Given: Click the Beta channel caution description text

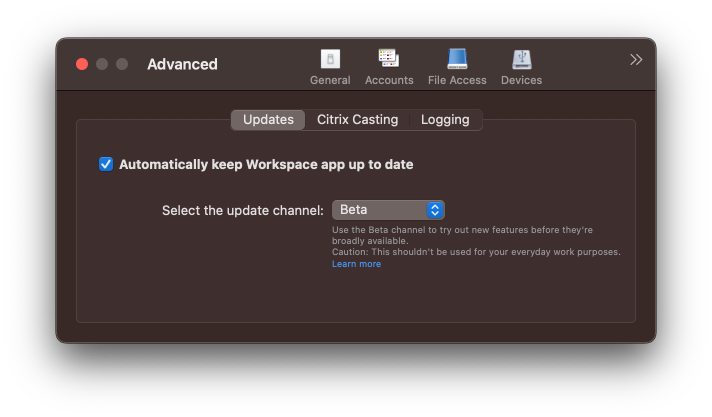Looking at the screenshot, I should tap(476, 241).
